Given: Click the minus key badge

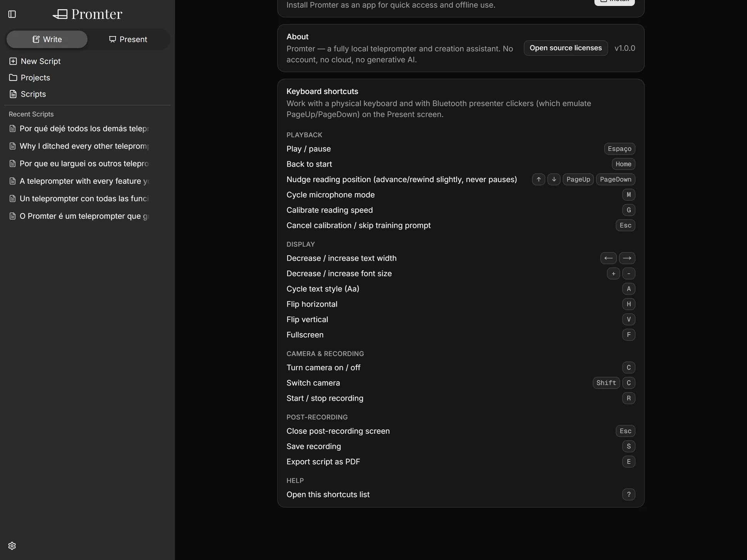Looking at the screenshot, I should pos(628,273).
